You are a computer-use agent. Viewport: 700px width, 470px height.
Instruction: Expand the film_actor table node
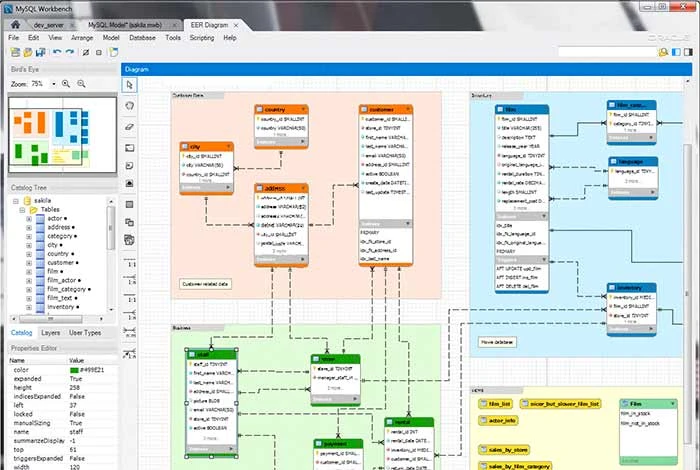click(29, 281)
